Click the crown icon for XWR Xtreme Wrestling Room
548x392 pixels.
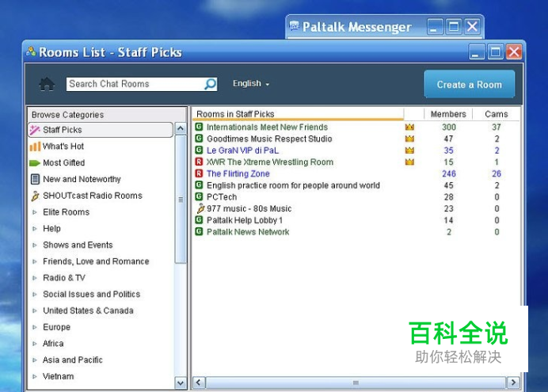(409, 162)
